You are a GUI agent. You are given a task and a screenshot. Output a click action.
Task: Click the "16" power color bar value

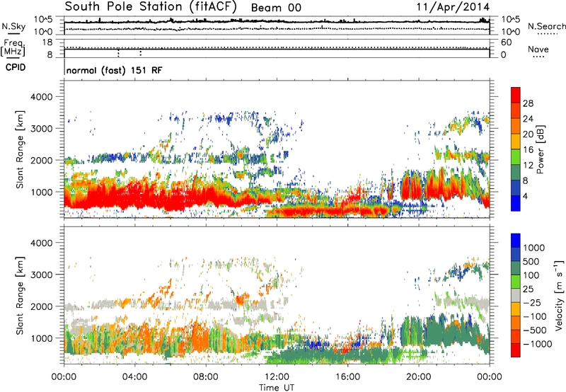pyautogui.click(x=528, y=150)
